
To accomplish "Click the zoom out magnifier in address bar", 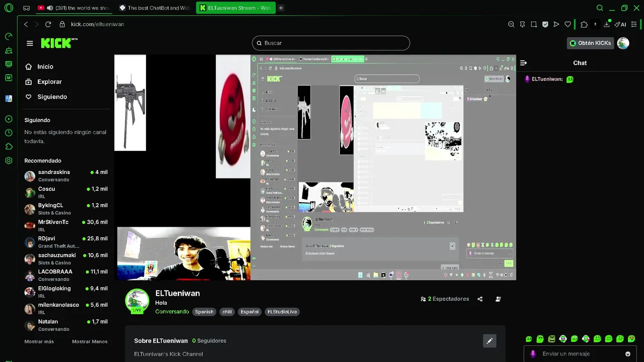I will click(x=511, y=24).
